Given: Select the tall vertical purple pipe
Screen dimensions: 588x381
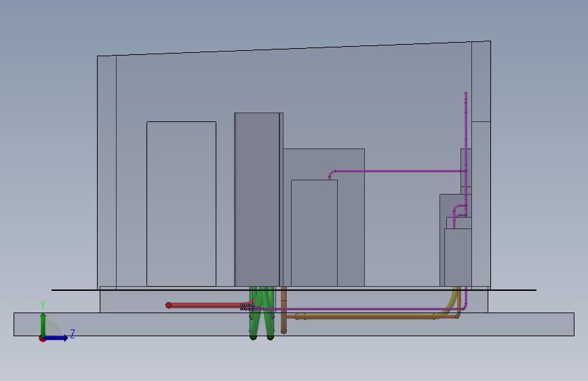Looking at the screenshot, I should click(x=466, y=154).
